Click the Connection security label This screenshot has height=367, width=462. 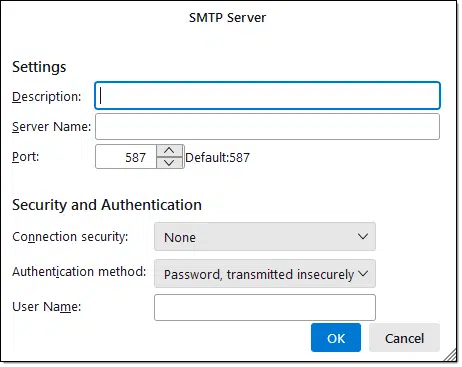70,237
